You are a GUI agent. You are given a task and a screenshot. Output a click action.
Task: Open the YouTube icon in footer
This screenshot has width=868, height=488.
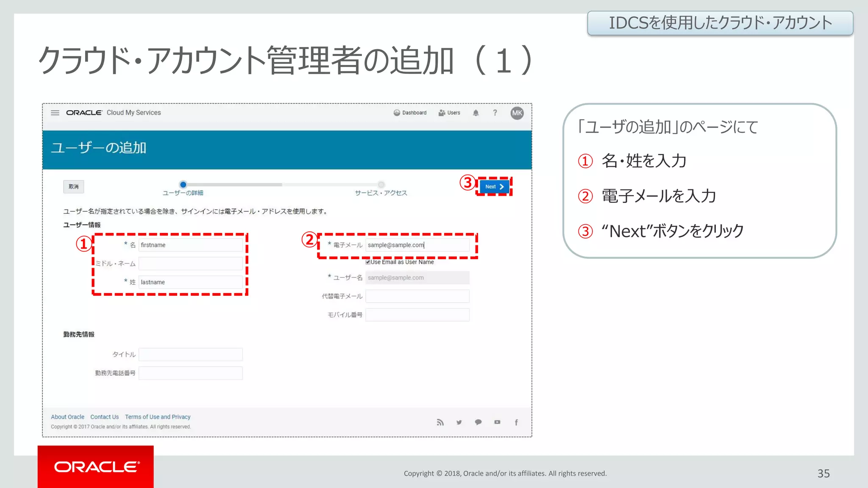[x=497, y=422]
